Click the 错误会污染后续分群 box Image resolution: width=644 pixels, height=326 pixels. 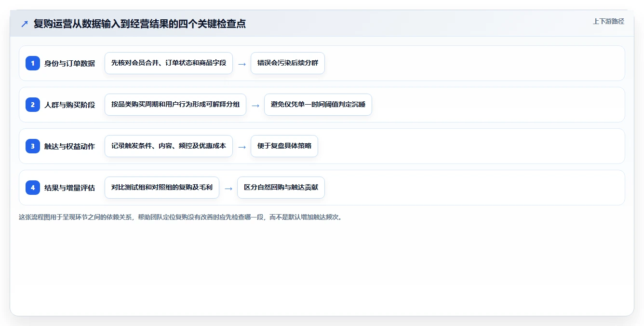click(288, 63)
